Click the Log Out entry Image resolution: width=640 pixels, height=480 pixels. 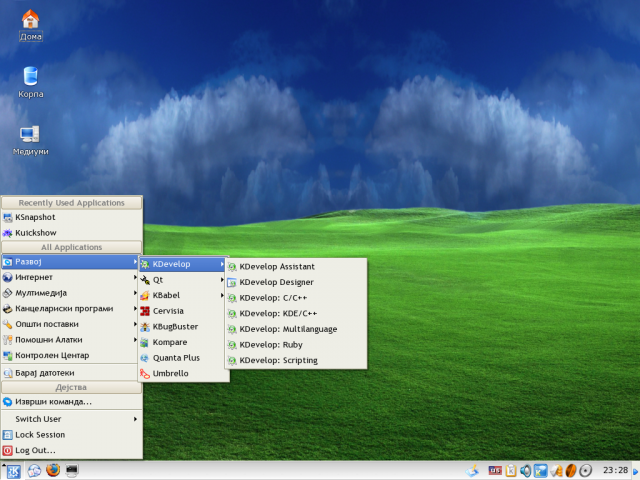(71, 451)
